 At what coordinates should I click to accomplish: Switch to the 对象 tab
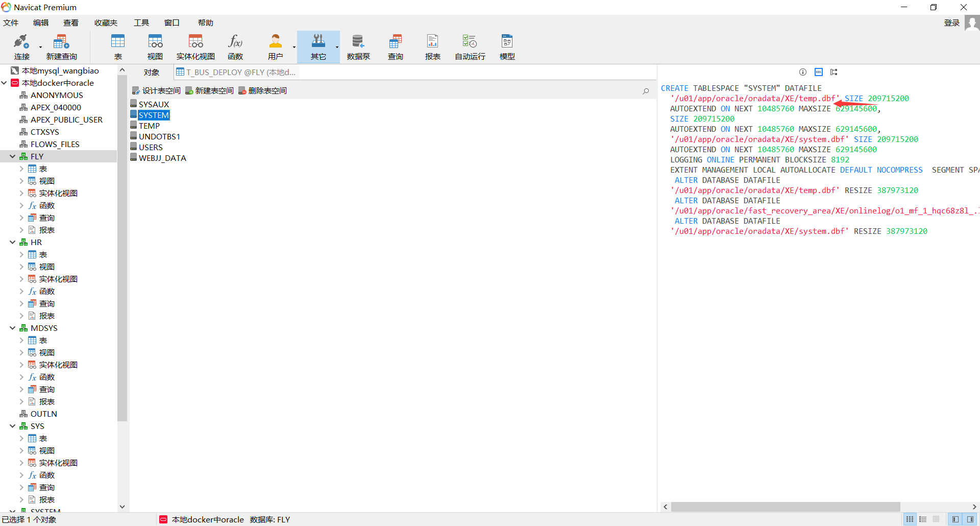151,73
